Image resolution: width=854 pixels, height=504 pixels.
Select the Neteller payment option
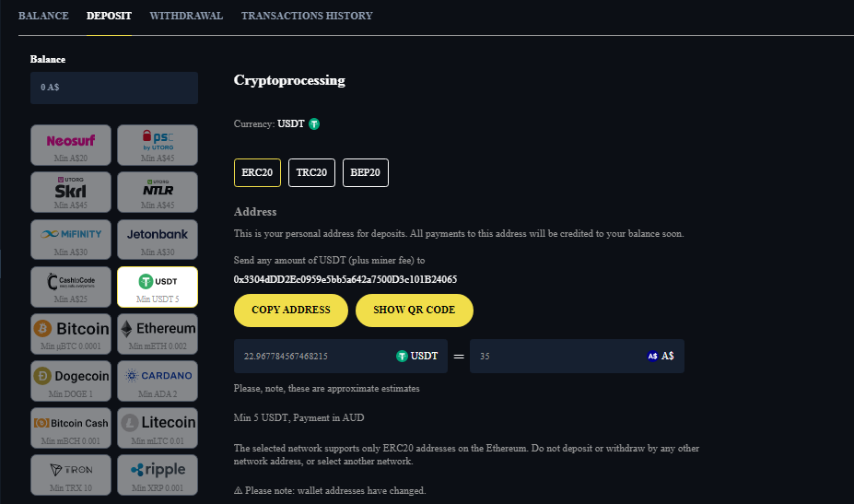tap(158, 192)
